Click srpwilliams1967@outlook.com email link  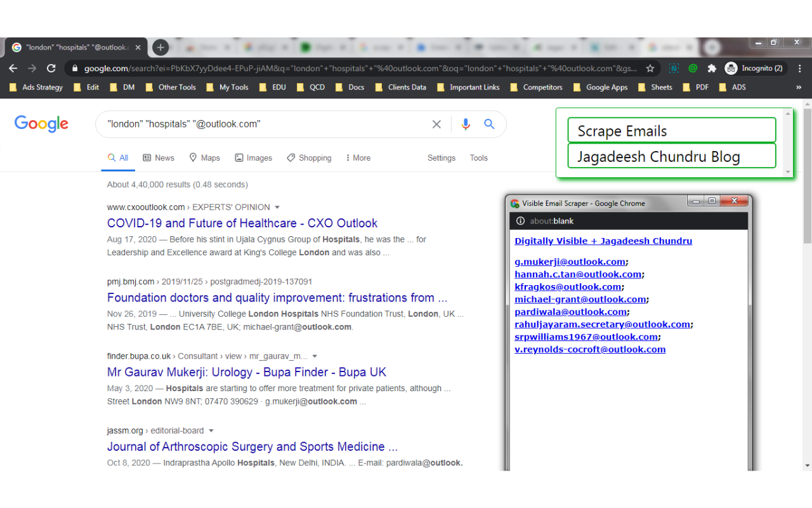[x=586, y=337]
